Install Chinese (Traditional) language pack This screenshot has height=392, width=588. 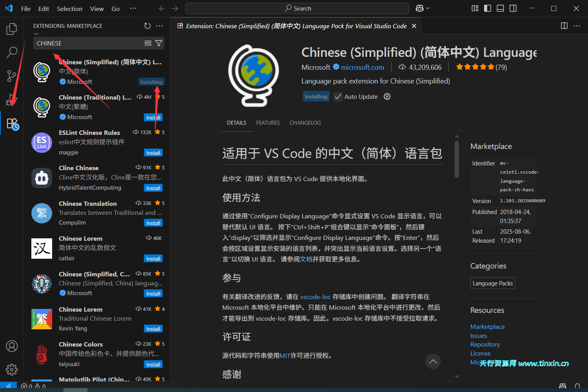point(153,118)
